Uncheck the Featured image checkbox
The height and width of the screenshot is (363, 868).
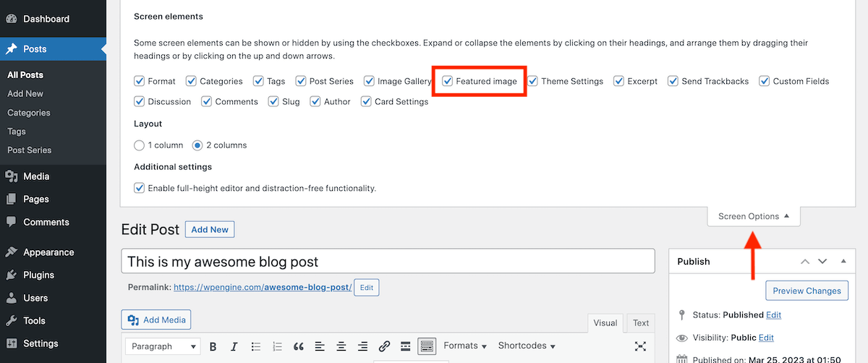point(448,82)
